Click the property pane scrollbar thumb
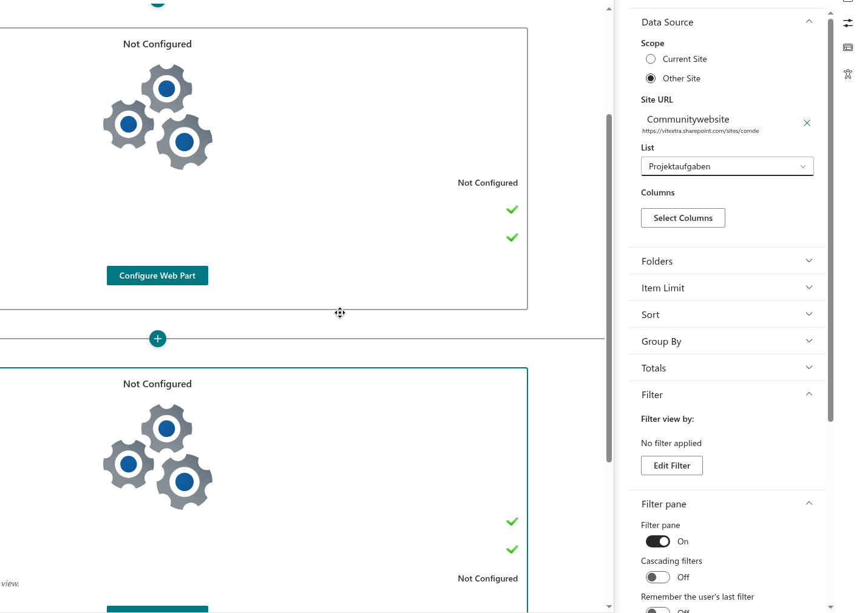Viewport: 868px width, 613px height. pos(830,220)
